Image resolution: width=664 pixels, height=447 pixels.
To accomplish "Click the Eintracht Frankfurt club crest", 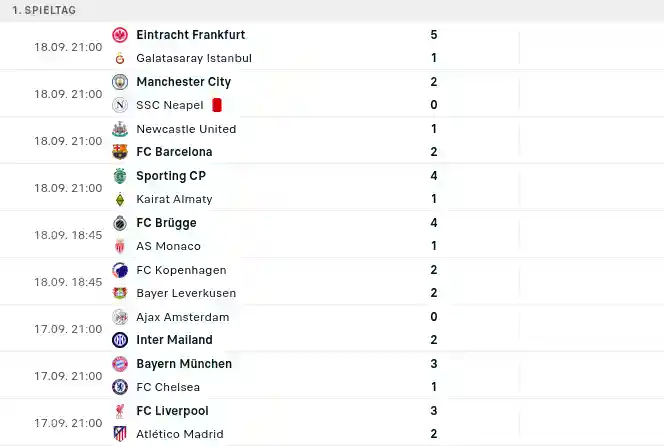I will [120, 35].
